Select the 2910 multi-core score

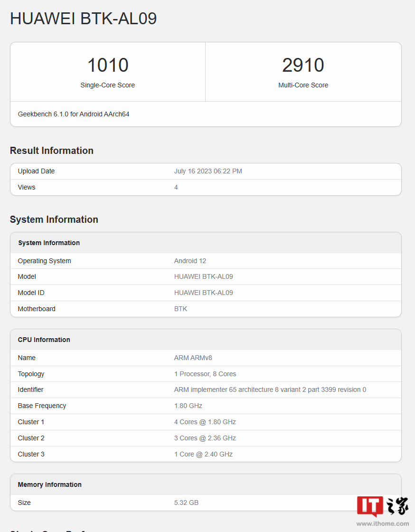click(303, 65)
